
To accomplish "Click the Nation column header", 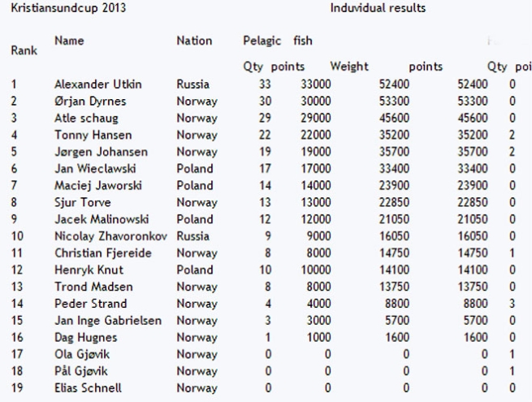I will point(194,41).
